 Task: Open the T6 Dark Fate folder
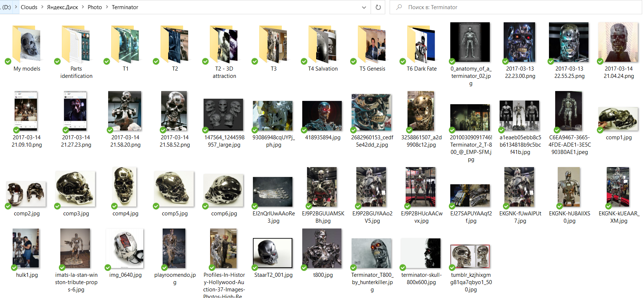421,44
